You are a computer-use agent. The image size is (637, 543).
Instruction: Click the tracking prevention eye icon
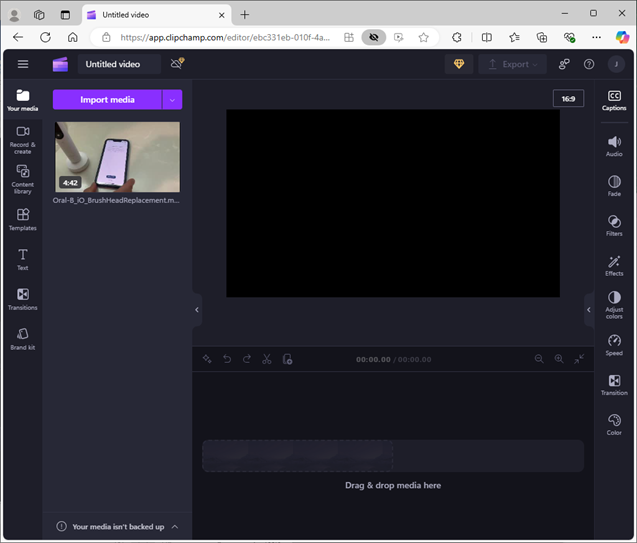(374, 37)
